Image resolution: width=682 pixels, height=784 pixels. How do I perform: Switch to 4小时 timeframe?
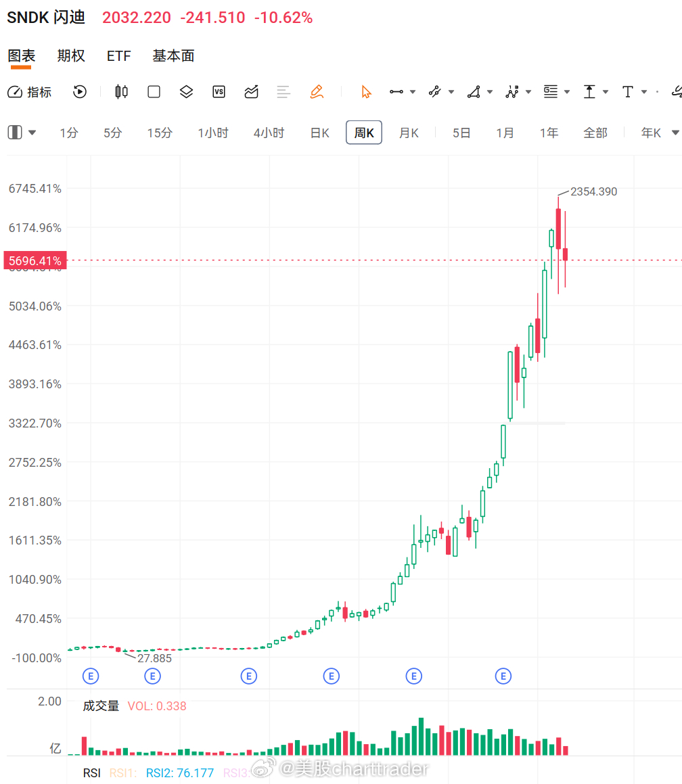point(269,133)
